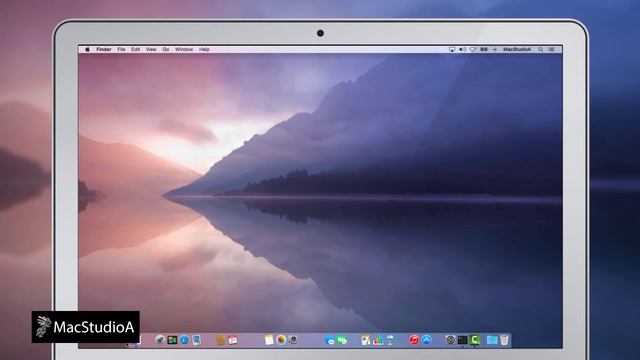The height and width of the screenshot is (360, 640).
Task: Launch FaceTime from the Dock
Action: point(341,340)
